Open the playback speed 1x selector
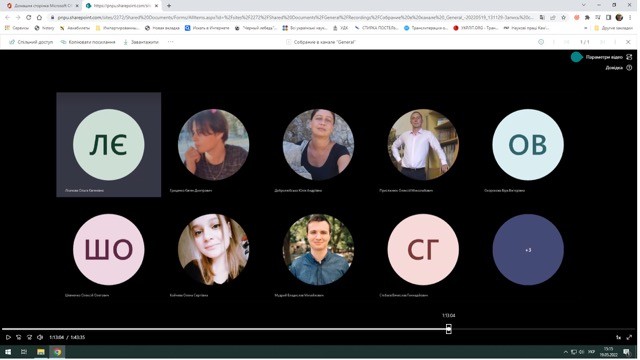 pyautogui.click(x=618, y=338)
